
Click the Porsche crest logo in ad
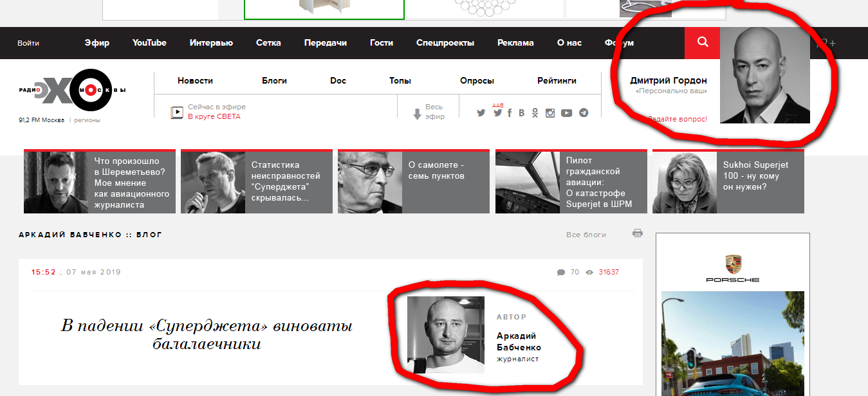pos(733,264)
